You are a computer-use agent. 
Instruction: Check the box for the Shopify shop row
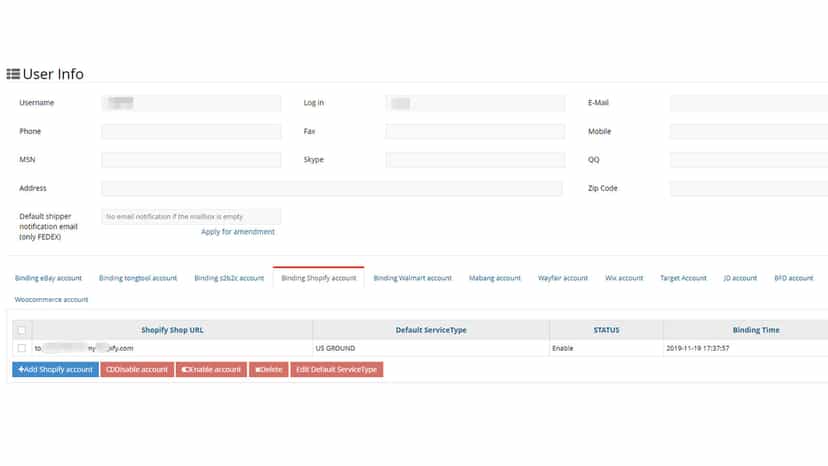click(22, 348)
